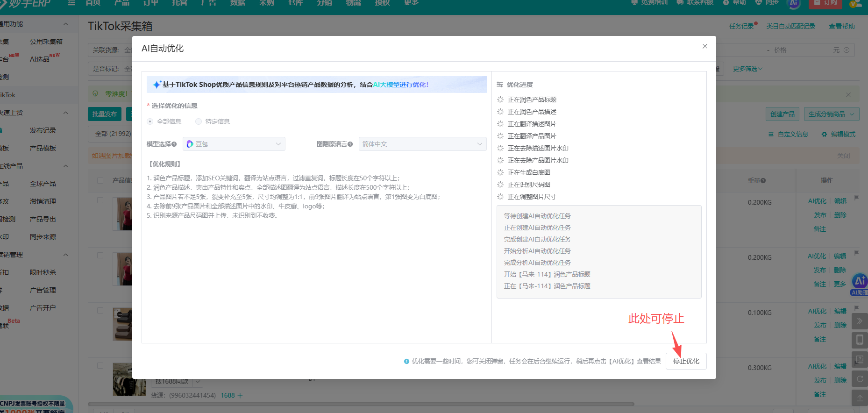Screen dimensions: 868x413
Task: Click the 编辑模式 gear toggle
Action: (838, 134)
